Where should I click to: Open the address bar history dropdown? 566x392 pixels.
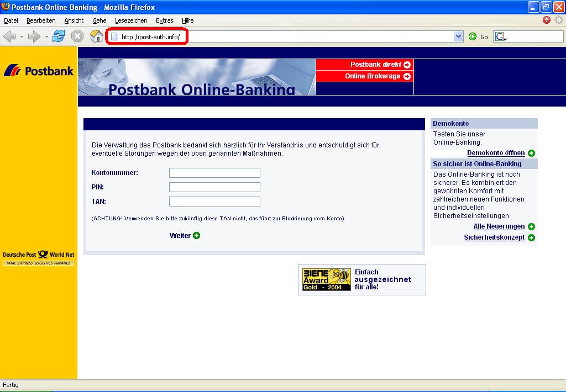pyautogui.click(x=458, y=36)
